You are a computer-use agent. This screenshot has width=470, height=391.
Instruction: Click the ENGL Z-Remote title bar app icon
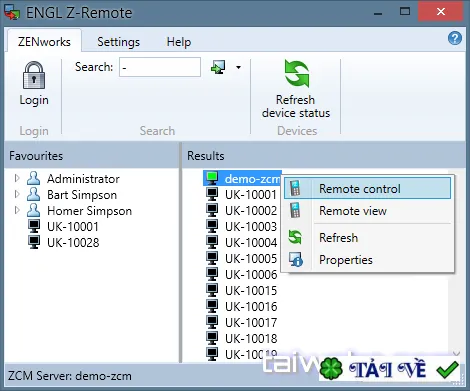coord(12,12)
